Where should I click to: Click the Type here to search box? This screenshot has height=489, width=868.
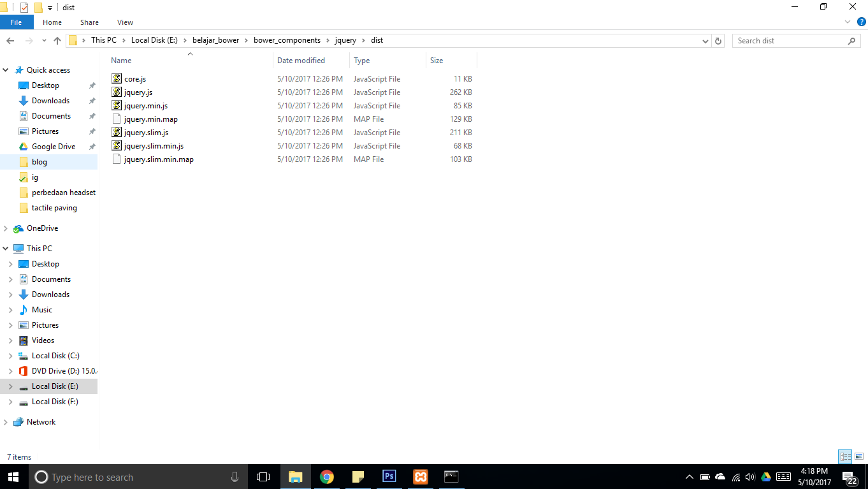(x=138, y=477)
